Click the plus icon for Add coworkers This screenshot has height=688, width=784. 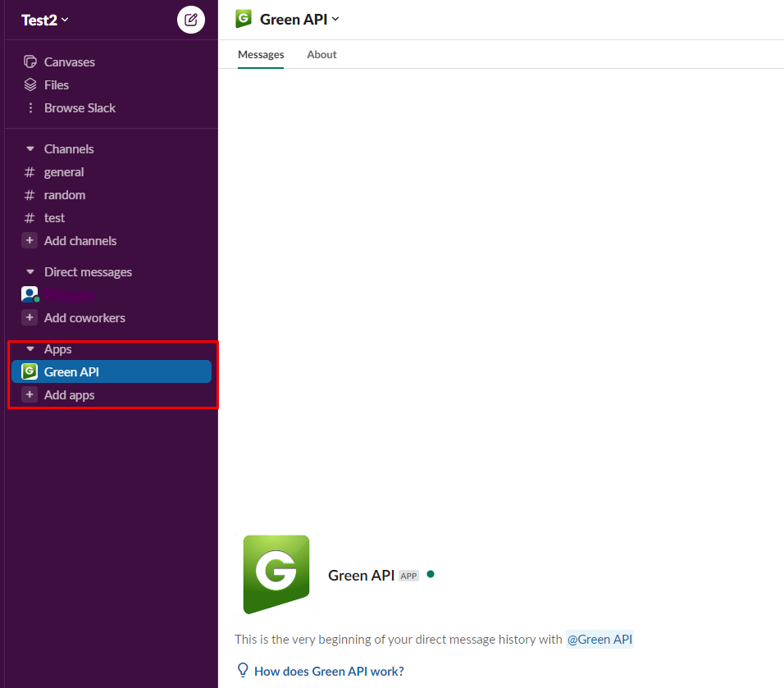[x=30, y=318]
